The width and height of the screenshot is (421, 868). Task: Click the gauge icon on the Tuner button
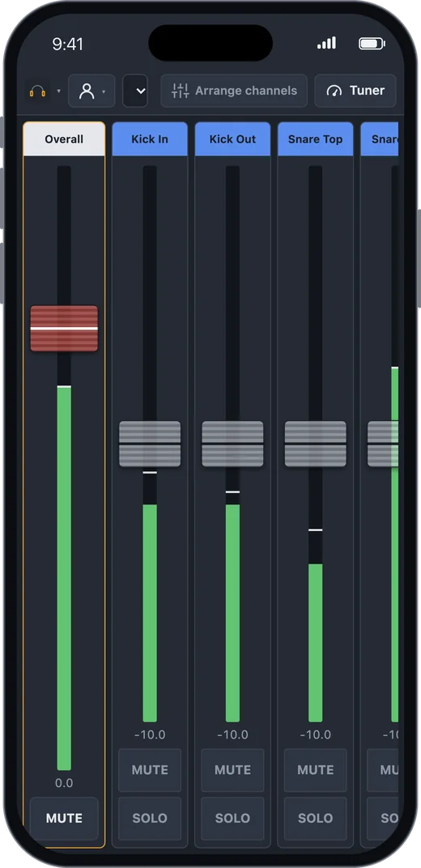(x=334, y=91)
